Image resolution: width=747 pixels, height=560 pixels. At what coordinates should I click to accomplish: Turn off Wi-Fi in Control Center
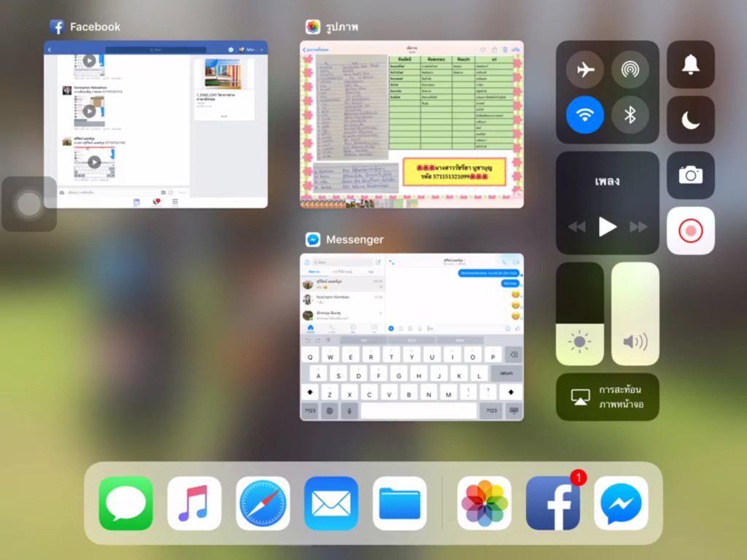coord(585,114)
